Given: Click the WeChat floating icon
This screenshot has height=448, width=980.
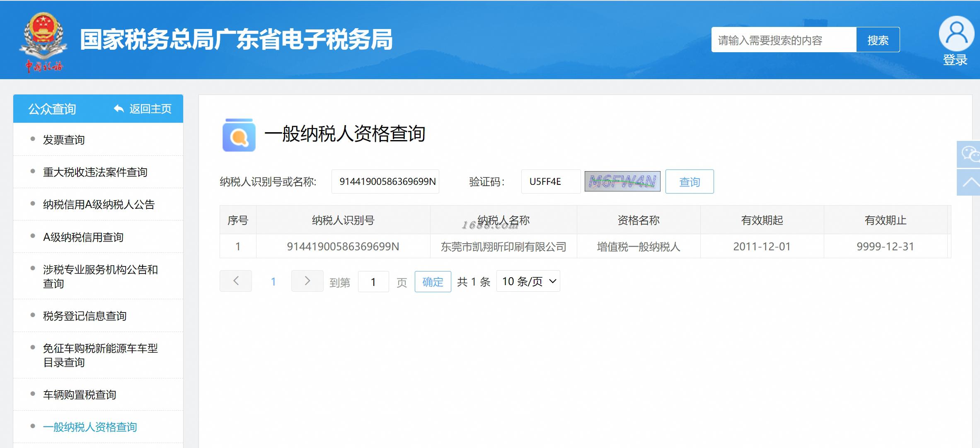Looking at the screenshot, I should pyautogui.click(x=969, y=154).
